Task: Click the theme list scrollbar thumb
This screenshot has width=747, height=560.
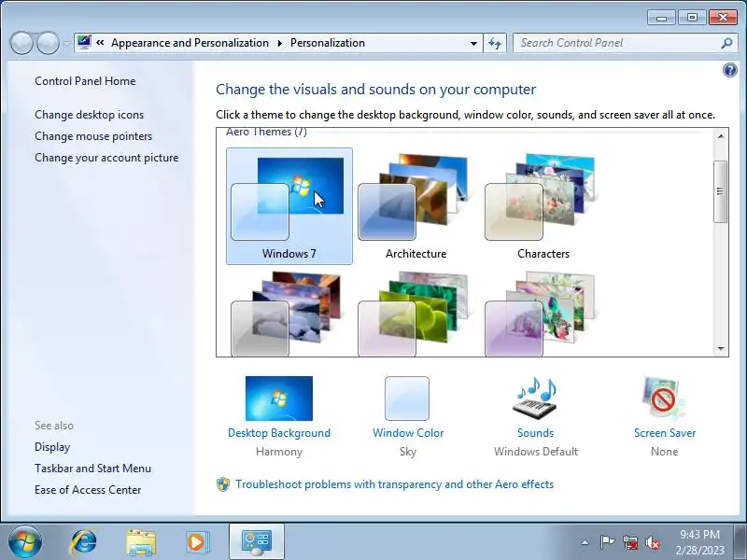Action: point(720,191)
